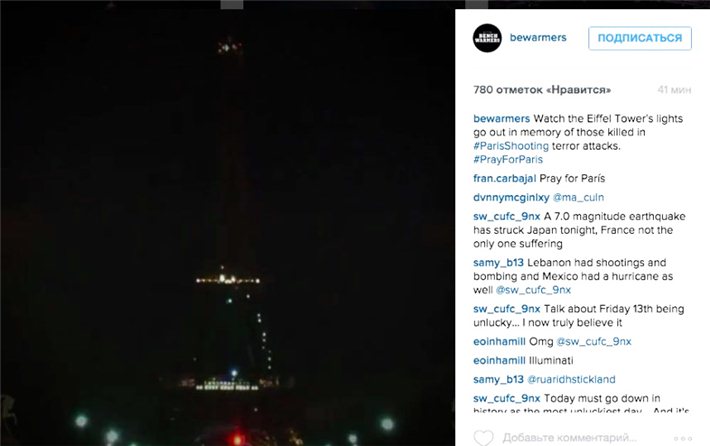710x446 pixels.
Task: Open dvnnymcginlxy's profile
Action: 511,197
